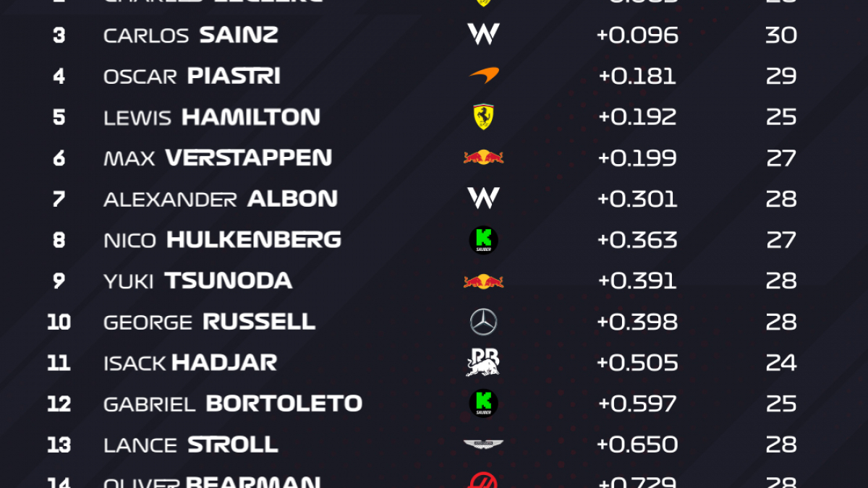Click Haas logo in Oliver Bearman row
This screenshot has width=868, height=488.
(483, 481)
